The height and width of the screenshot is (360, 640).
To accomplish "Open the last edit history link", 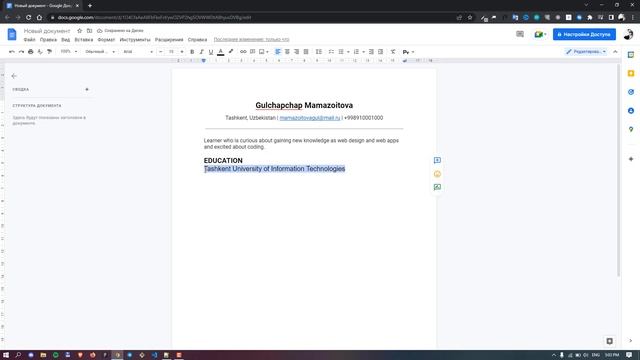I will [251, 40].
